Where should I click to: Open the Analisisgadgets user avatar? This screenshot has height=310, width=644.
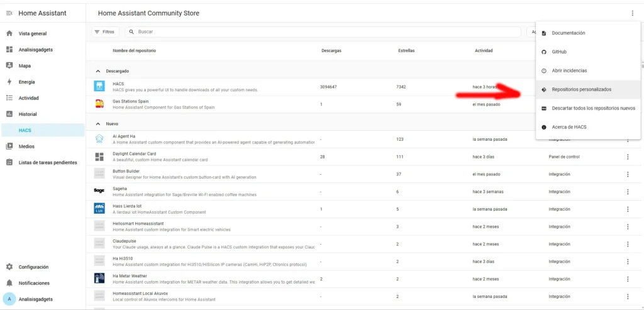[9, 299]
